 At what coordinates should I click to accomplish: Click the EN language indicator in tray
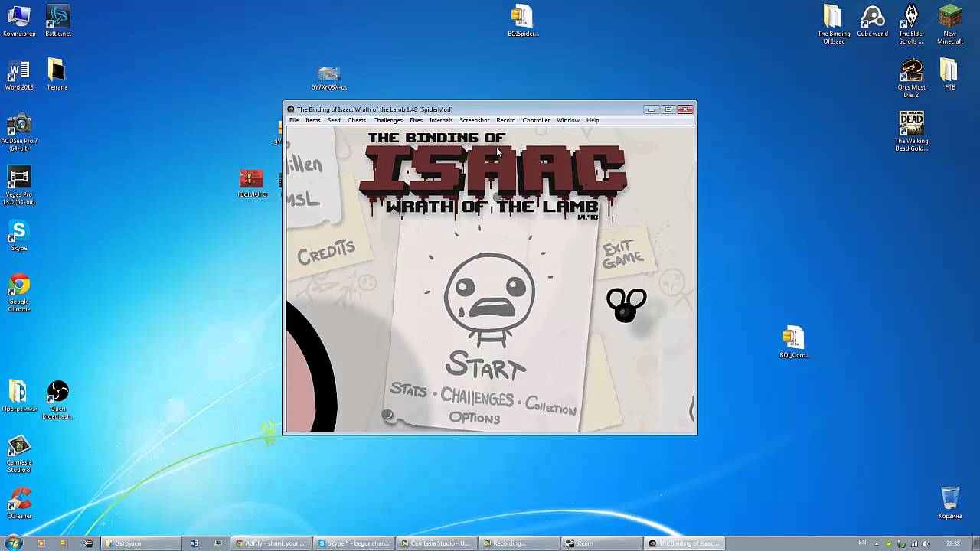click(x=862, y=543)
